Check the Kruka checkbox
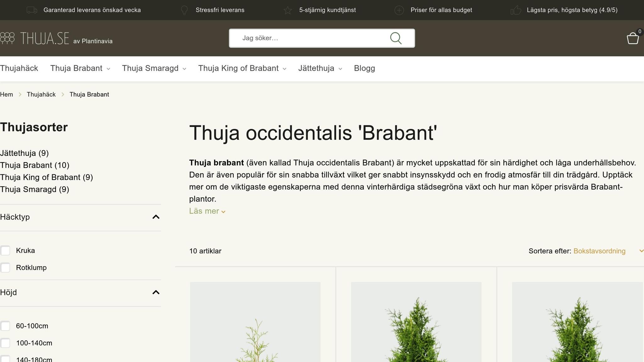 5,251
